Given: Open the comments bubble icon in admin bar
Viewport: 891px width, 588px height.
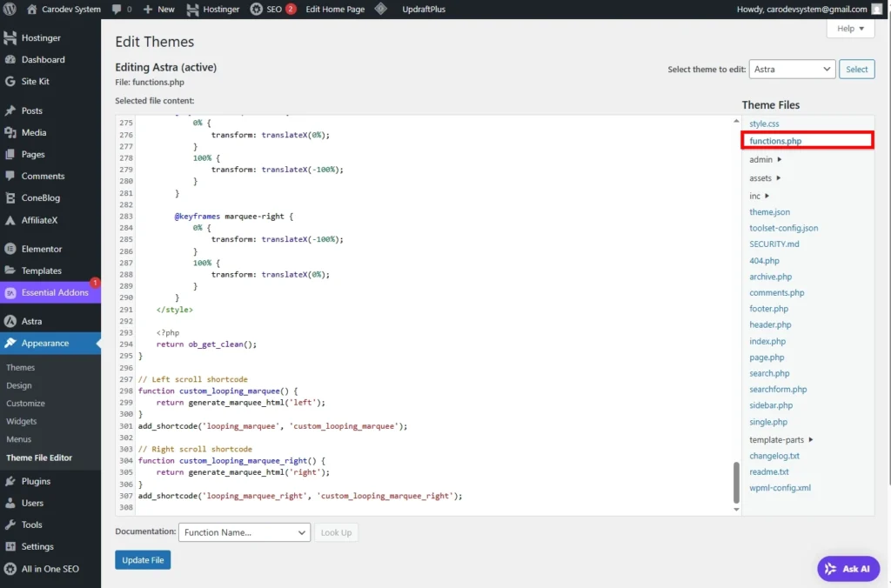Looking at the screenshot, I should (116, 9).
